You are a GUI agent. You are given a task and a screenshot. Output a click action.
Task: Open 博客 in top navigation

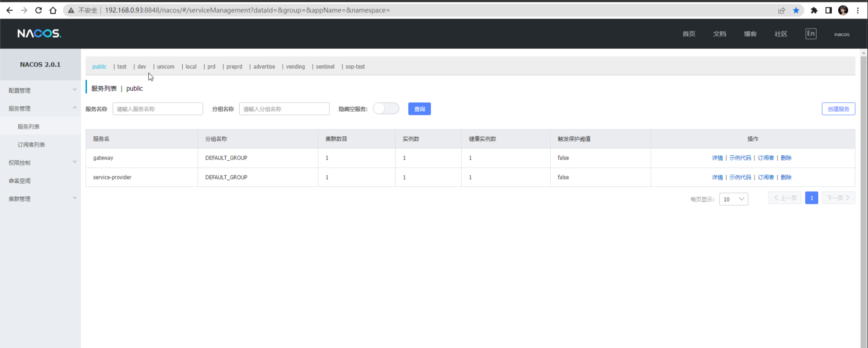750,34
